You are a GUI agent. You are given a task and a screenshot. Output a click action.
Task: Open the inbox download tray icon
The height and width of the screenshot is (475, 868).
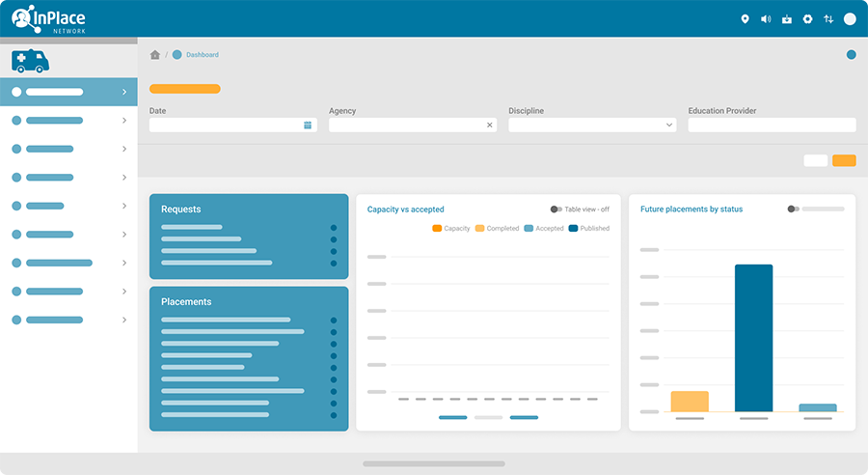(787, 19)
